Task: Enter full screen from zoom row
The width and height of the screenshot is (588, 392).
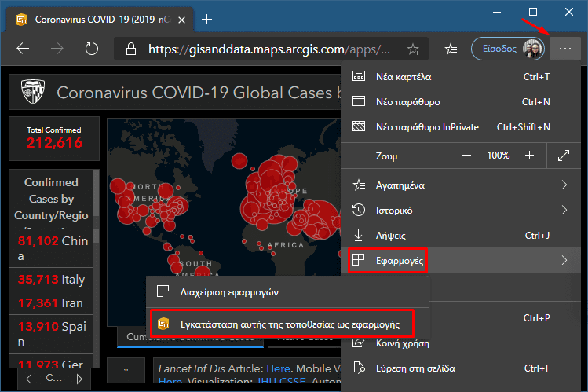Action: (563, 156)
